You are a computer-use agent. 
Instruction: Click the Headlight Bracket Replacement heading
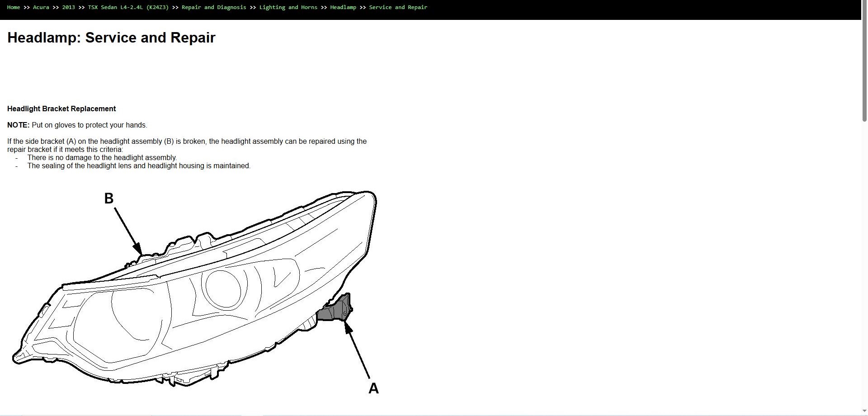click(x=61, y=109)
